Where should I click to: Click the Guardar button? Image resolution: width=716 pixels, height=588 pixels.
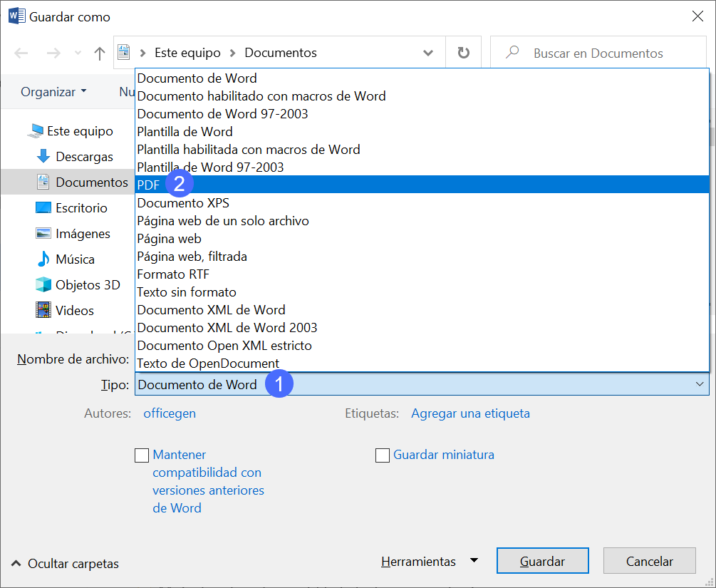[x=542, y=561]
